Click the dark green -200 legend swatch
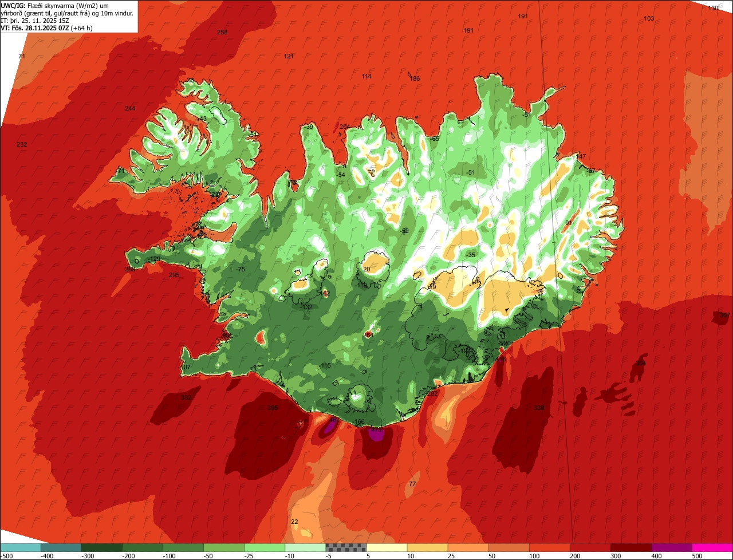 pyautogui.click(x=142, y=547)
